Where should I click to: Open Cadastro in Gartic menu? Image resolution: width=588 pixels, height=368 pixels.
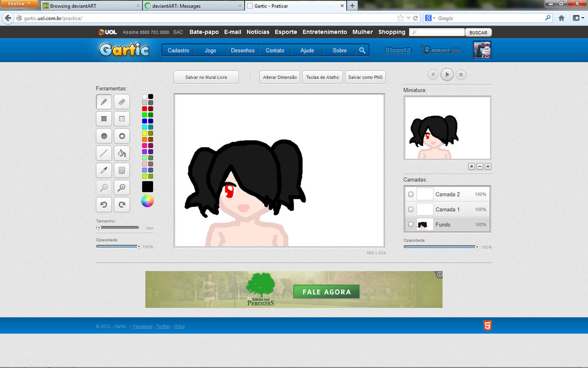(x=179, y=51)
